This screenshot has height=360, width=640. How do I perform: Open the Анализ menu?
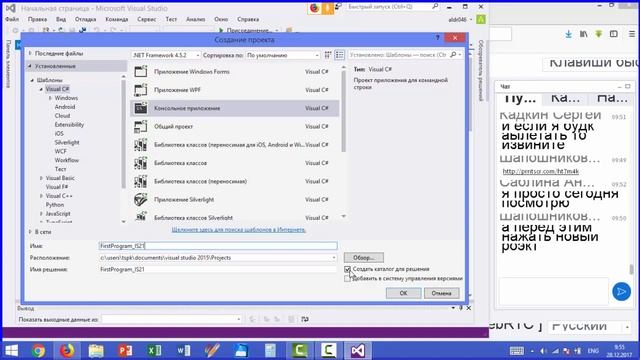(196, 19)
